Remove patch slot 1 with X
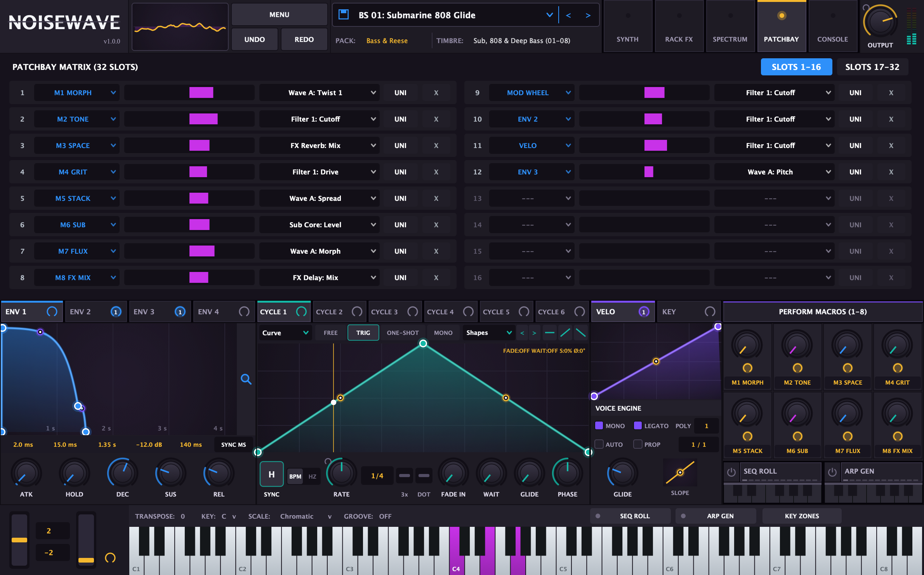 [436, 93]
